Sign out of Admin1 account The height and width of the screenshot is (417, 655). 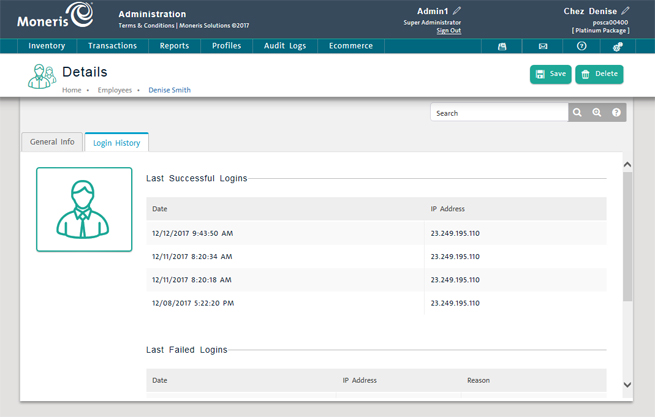pos(449,31)
